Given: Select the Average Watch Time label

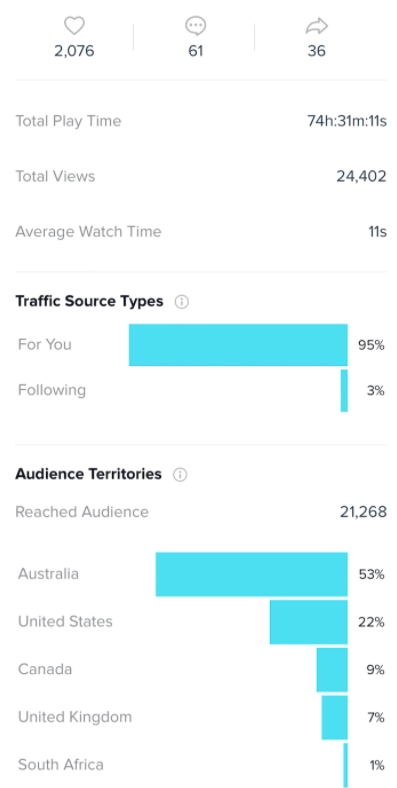Looking at the screenshot, I should pyautogui.click(x=88, y=232).
